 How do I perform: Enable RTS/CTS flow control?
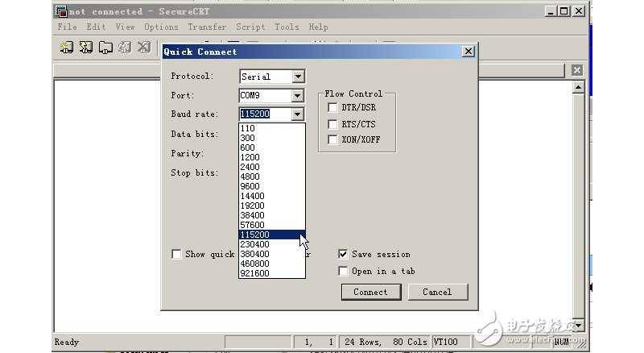tap(332, 124)
